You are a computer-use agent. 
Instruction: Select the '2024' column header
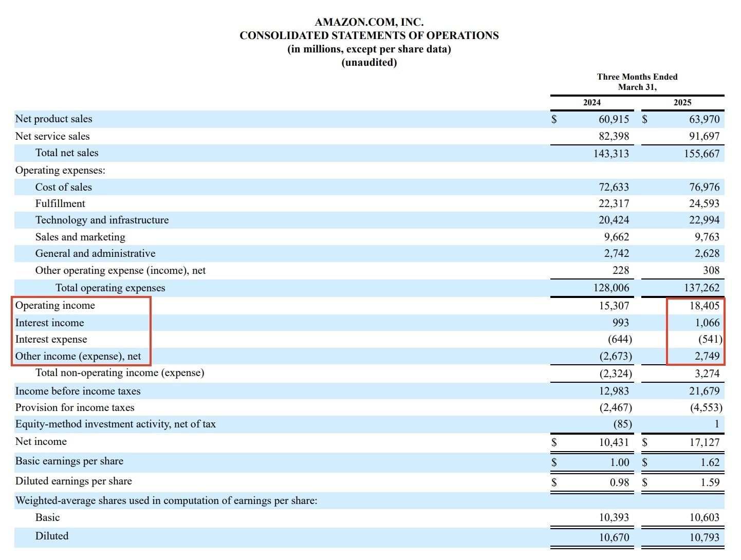tap(592, 102)
